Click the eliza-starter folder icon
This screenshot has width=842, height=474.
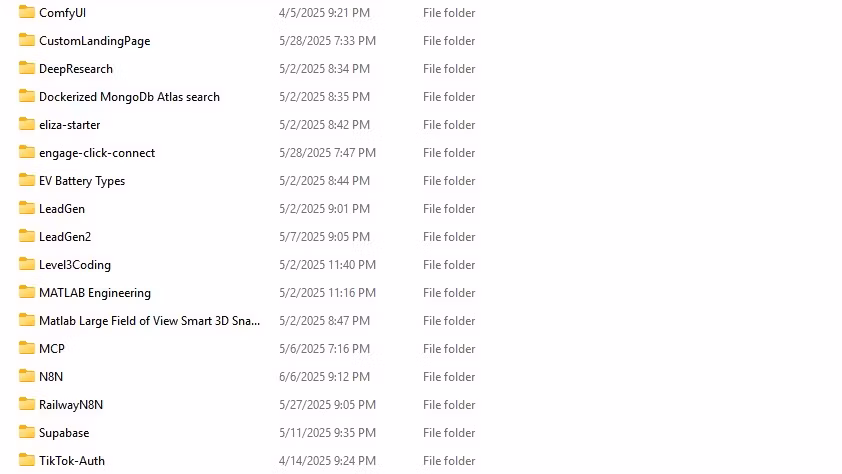coord(26,124)
